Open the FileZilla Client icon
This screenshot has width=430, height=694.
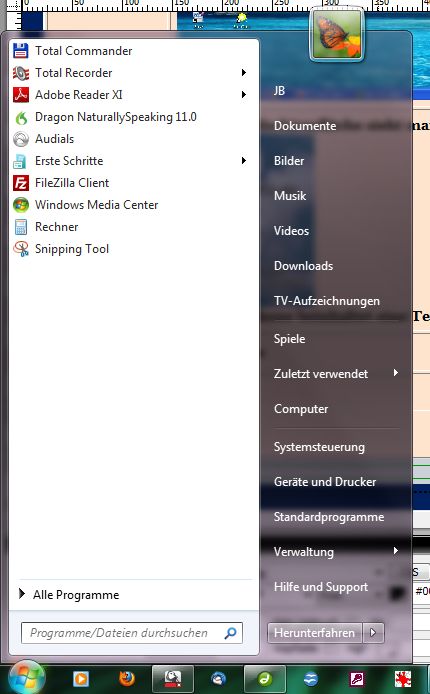[21, 183]
